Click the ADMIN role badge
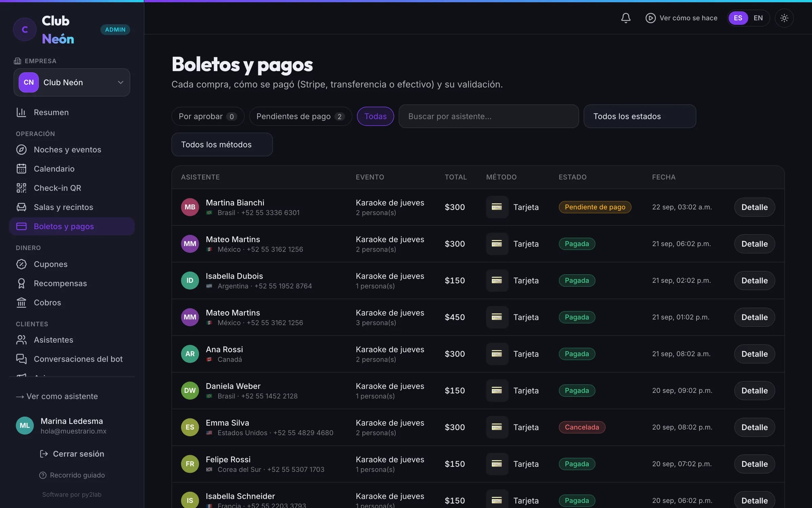812x508 pixels. coord(115,29)
